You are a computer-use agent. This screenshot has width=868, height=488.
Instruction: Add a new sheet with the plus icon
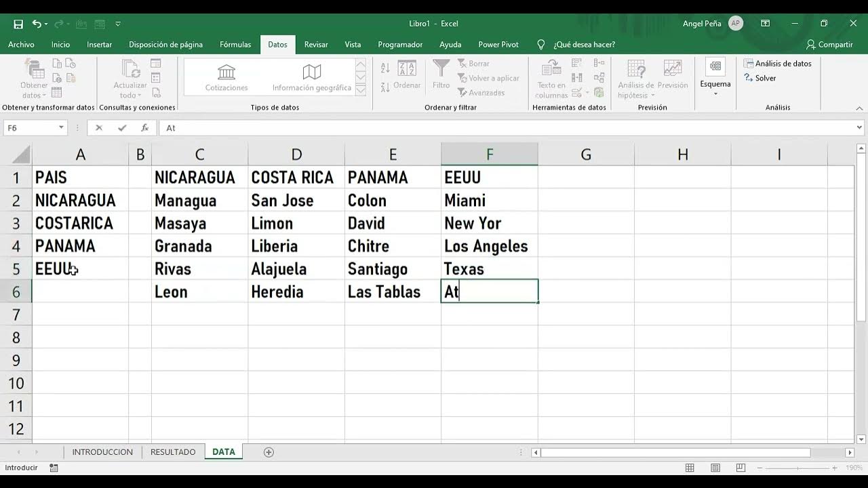269,452
